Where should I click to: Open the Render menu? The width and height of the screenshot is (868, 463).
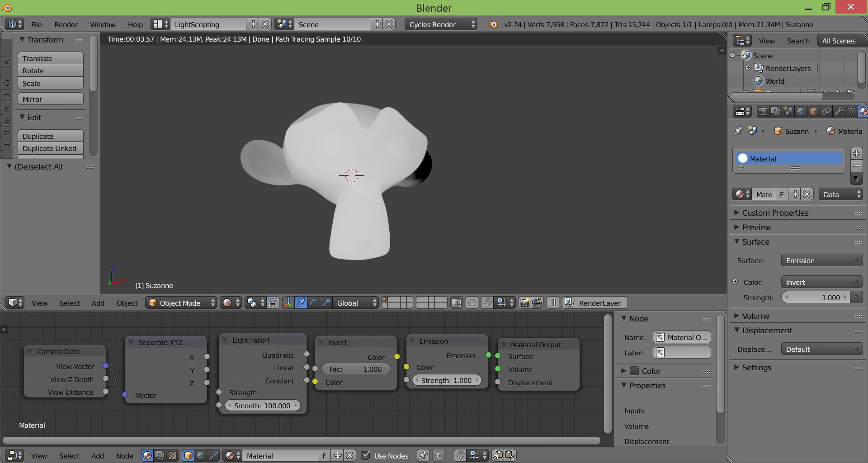point(66,24)
